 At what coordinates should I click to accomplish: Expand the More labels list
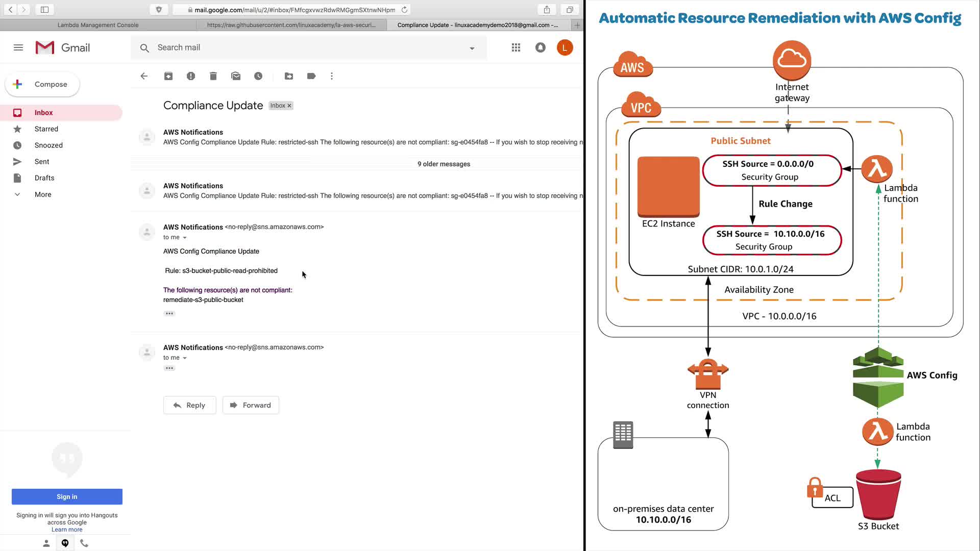[43, 194]
